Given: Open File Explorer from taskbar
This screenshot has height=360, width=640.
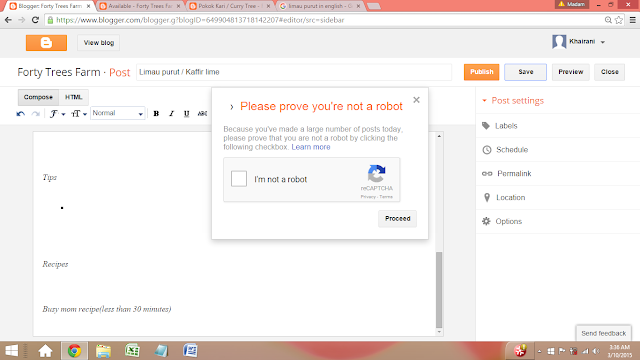Looking at the screenshot, I should [x=103, y=351].
